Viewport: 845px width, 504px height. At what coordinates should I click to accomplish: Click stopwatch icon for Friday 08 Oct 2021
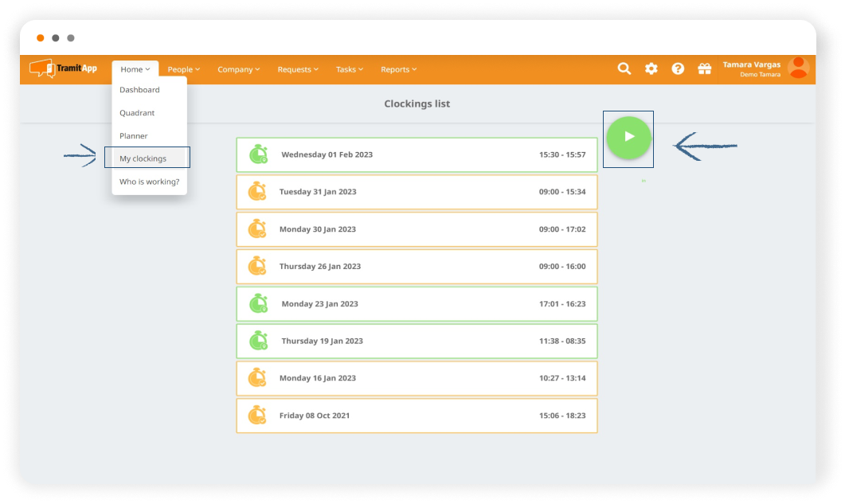coord(256,416)
